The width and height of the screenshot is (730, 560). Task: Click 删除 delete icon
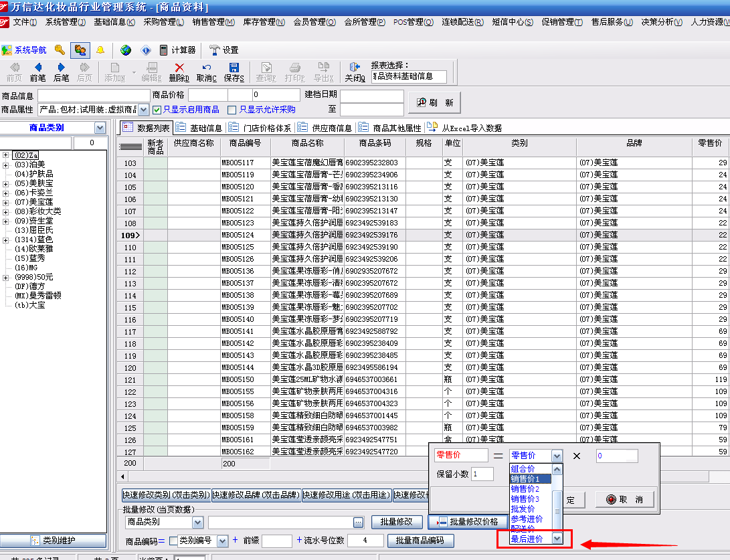[179, 72]
